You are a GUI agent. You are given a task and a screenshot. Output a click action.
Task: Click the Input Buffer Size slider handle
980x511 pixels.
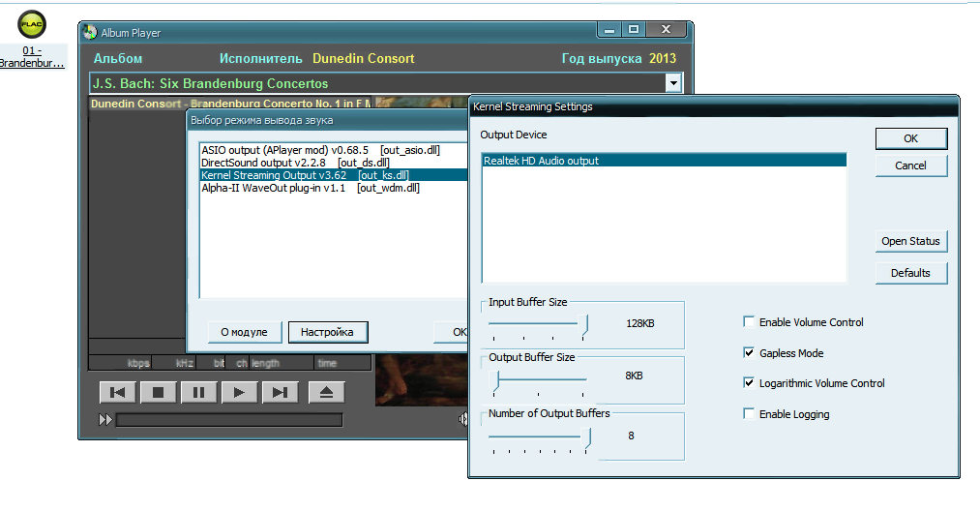[583, 326]
